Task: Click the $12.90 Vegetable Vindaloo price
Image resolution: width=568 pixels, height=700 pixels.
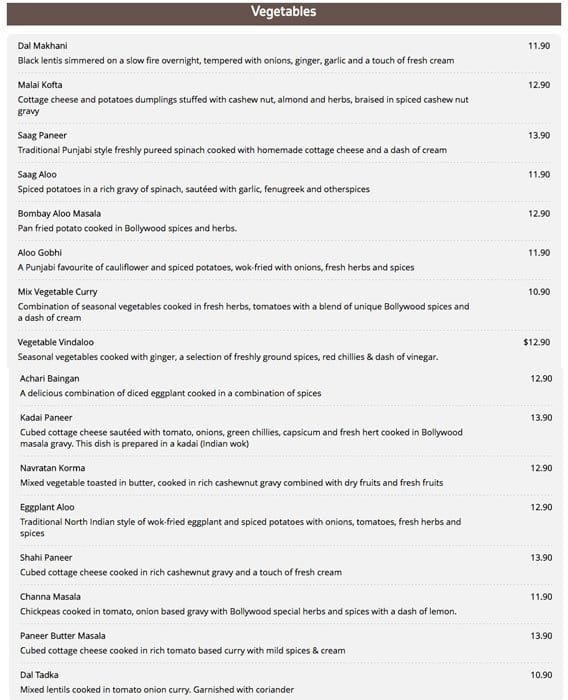Action: pos(537,342)
